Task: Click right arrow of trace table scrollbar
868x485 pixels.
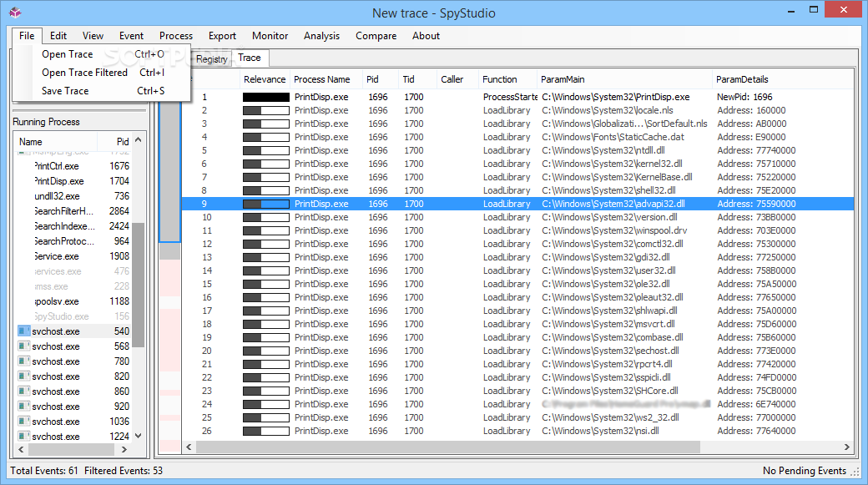Action: (x=846, y=447)
